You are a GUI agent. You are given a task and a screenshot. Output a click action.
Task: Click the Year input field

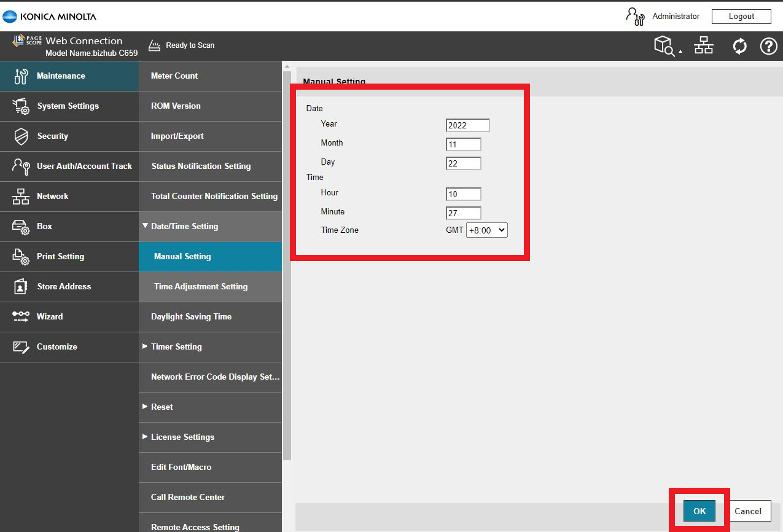tap(467, 125)
